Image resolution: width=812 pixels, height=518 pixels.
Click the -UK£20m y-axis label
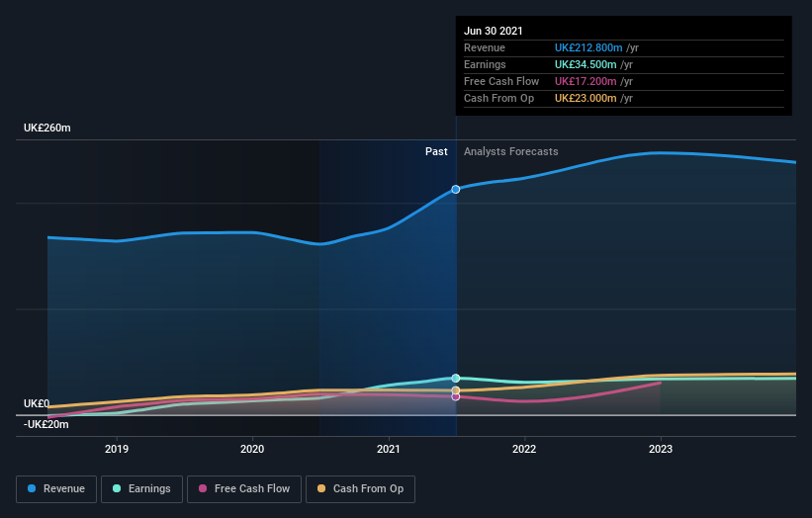[x=46, y=424]
